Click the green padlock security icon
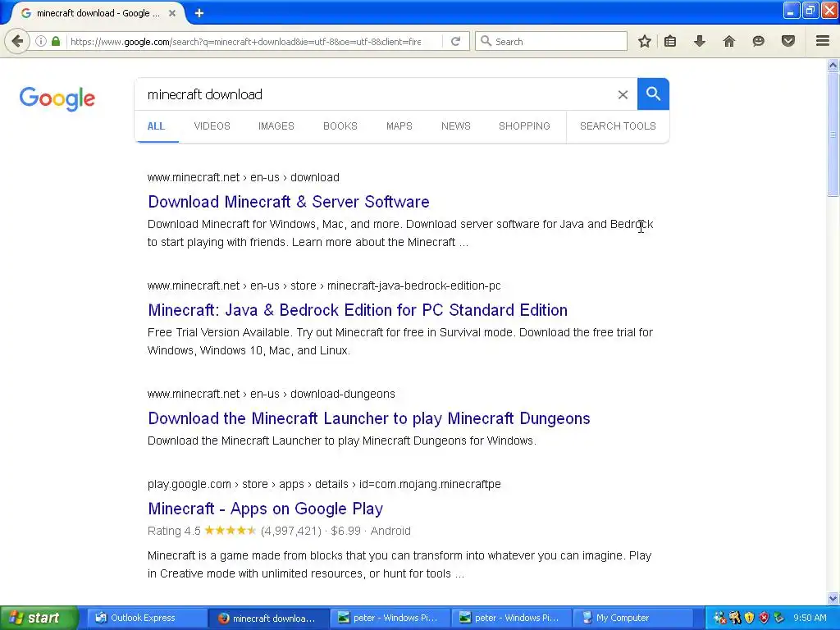The height and width of the screenshot is (630, 840). pyautogui.click(x=56, y=41)
